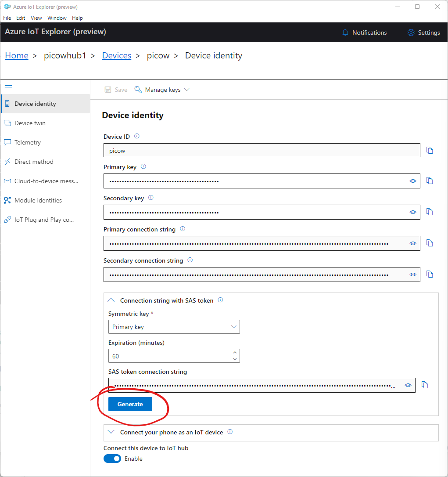Click the Device ID field

pos(262,150)
